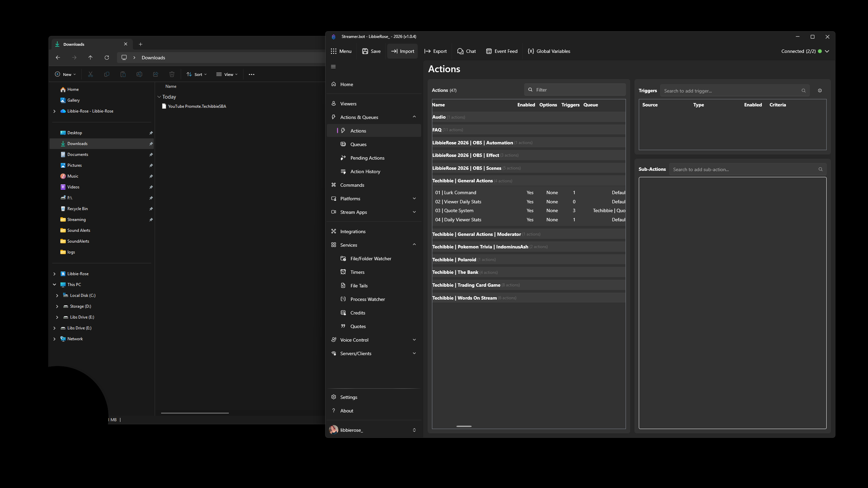Go to Home in Streamer.bot sidebar
Viewport: 868px width, 488px height.
click(x=374, y=84)
